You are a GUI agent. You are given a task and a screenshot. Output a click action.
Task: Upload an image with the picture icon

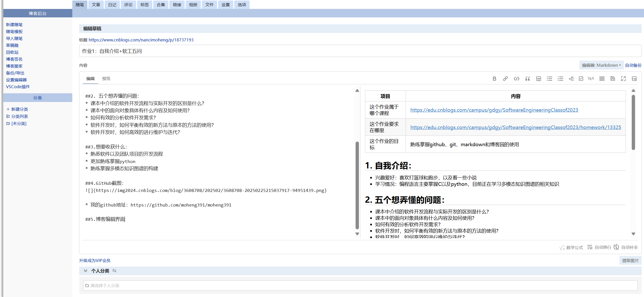point(634,79)
